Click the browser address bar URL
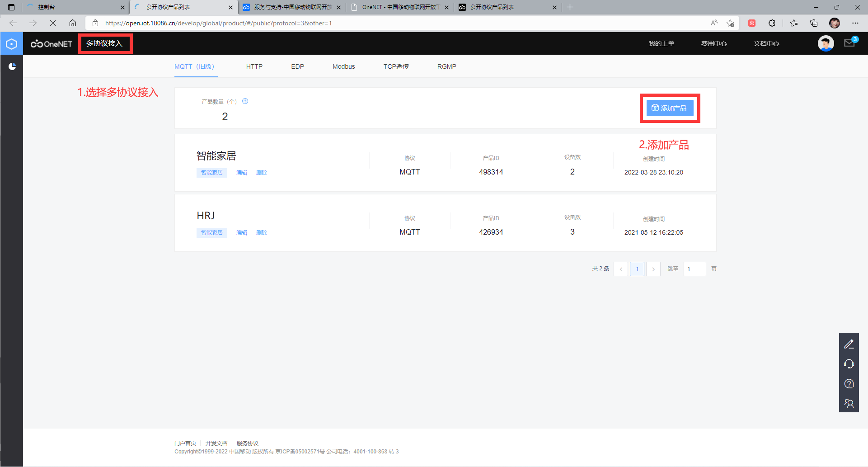 point(219,23)
